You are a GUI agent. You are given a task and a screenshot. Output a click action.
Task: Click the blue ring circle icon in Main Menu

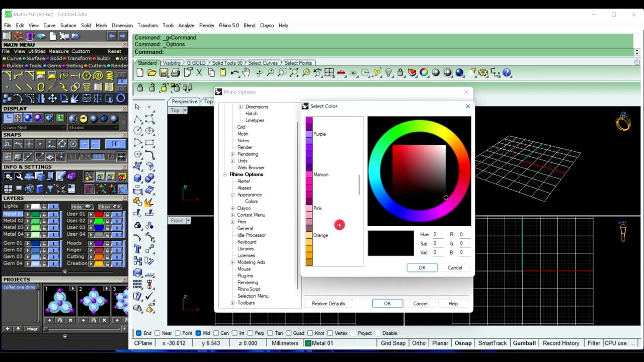pyautogui.click(x=121, y=99)
